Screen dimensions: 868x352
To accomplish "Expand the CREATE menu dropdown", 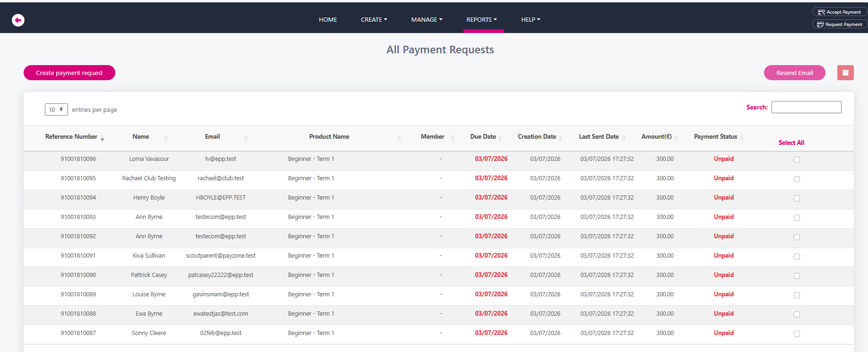I will coord(374,20).
